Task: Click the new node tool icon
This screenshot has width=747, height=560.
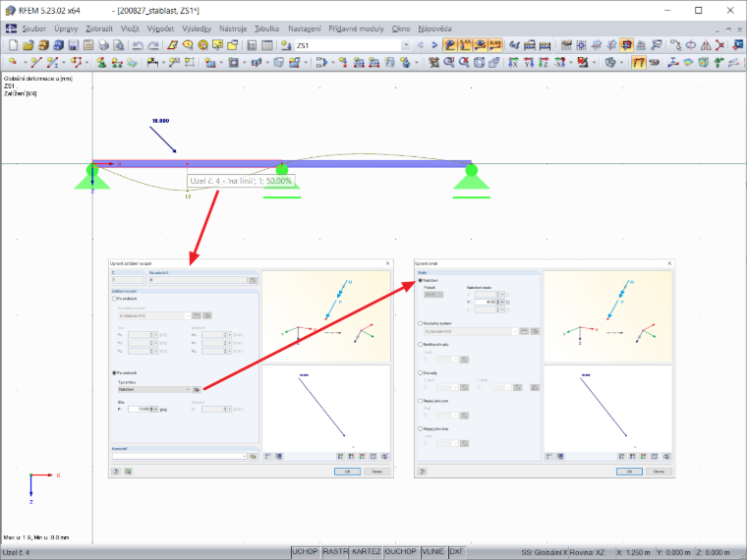Action: click(x=13, y=62)
